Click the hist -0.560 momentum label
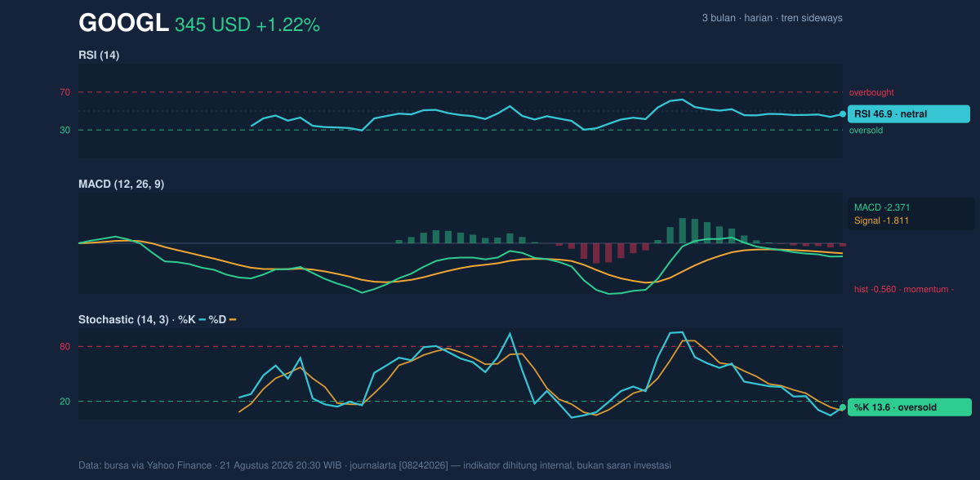The height and width of the screenshot is (480, 980). [904, 289]
